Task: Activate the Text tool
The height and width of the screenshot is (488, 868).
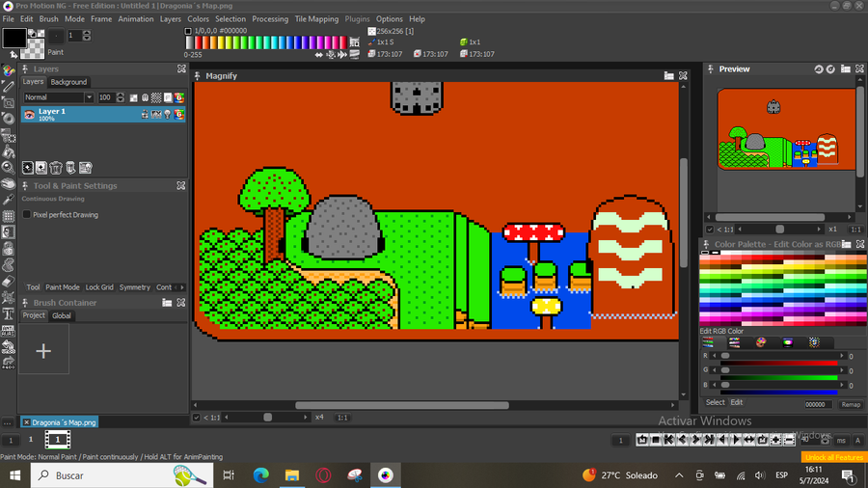Action: point(9,314)
